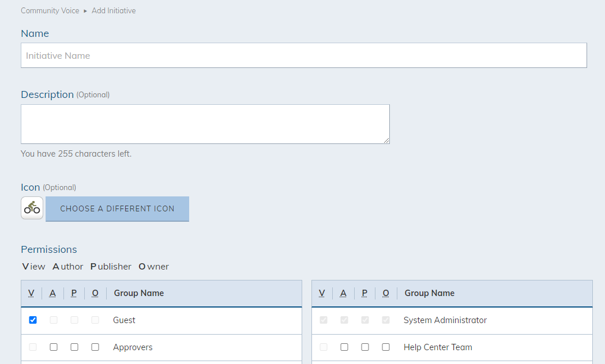The height and width of the screenshot is (364, 605).
Task: Click View checkbox for System Administrator
Action: click(x=324, y=320)
